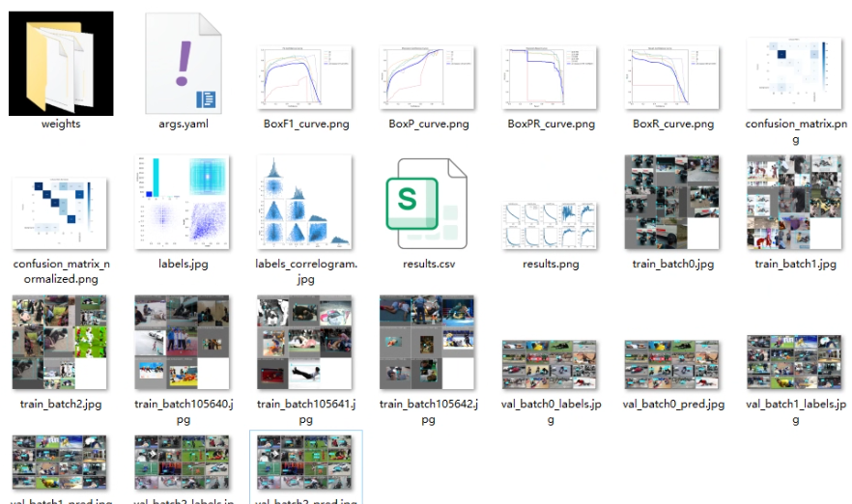
Task: Select val_batch0_labels.jpg thumbnail
Action: coord(550,365)
